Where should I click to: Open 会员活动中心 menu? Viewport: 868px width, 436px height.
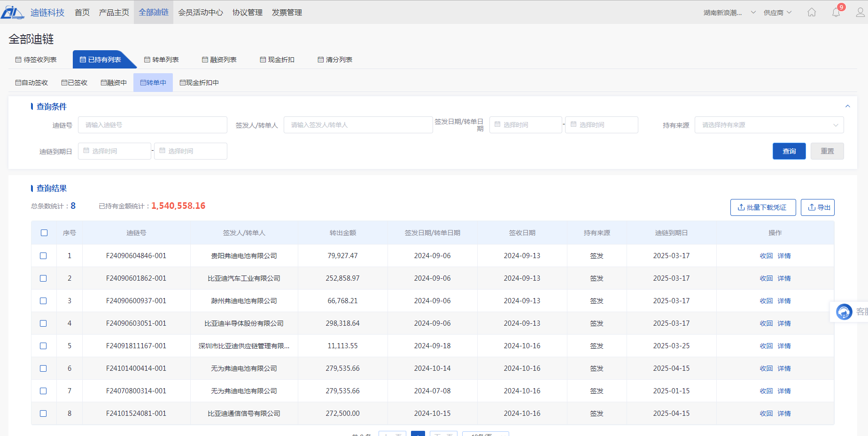pos(201,13)
